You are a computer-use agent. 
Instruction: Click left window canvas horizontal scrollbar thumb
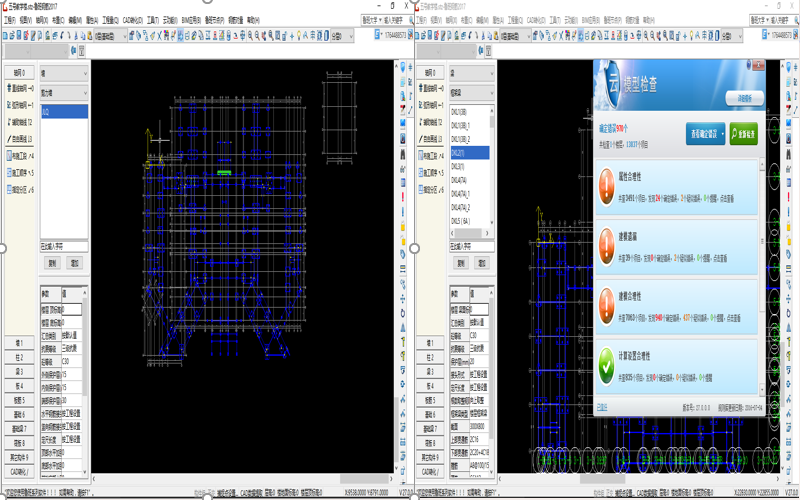(x=364, y=480)
